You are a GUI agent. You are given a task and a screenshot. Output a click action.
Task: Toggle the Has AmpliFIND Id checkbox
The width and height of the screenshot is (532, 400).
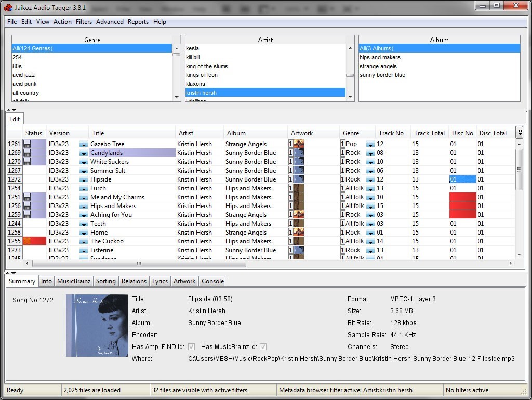[191, 347]
